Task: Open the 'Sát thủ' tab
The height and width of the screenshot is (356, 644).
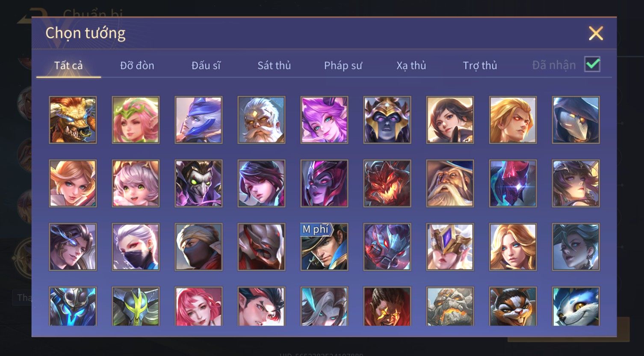Action: tap(274, 65)
